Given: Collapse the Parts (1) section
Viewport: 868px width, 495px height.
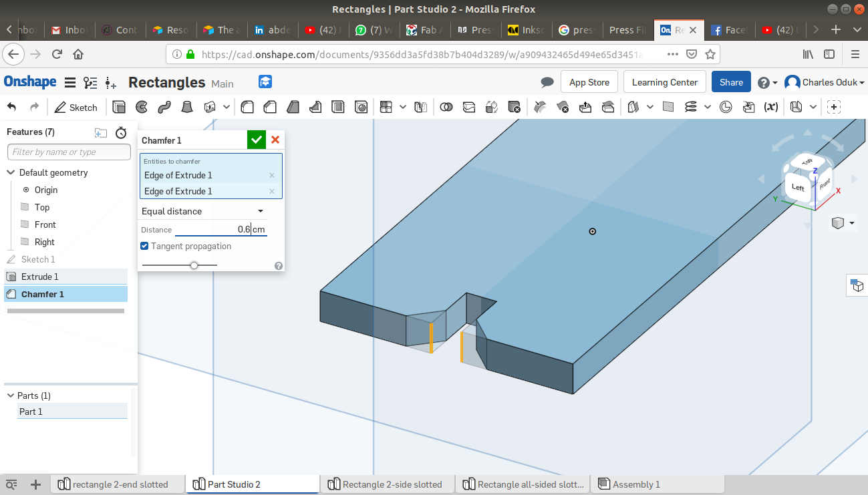Looking at the screenshot, I should point(11,395).
